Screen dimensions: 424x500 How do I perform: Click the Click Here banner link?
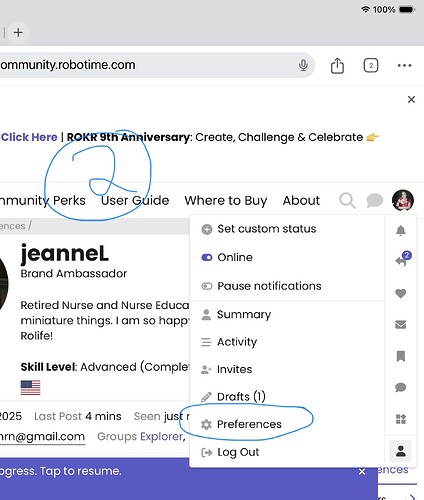(x=29, y=137)
